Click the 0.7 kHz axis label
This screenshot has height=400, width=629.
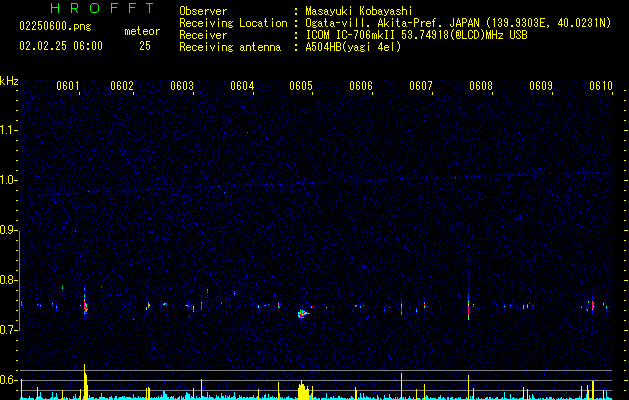tap(8, 330)
